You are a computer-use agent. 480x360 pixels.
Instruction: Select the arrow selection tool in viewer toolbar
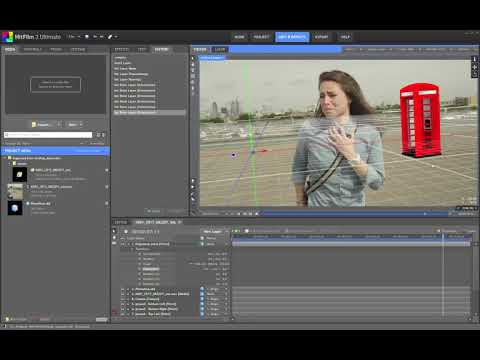pos(193,58)
